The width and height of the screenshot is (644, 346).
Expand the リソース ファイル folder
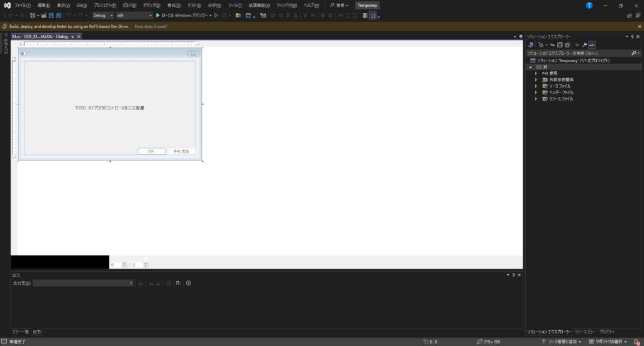(x=536, y=99)
